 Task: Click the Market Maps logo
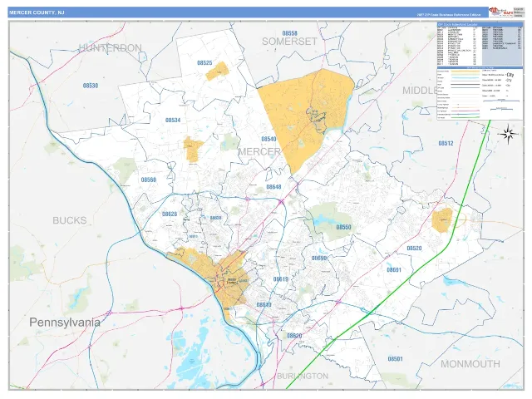click(500, 12)
